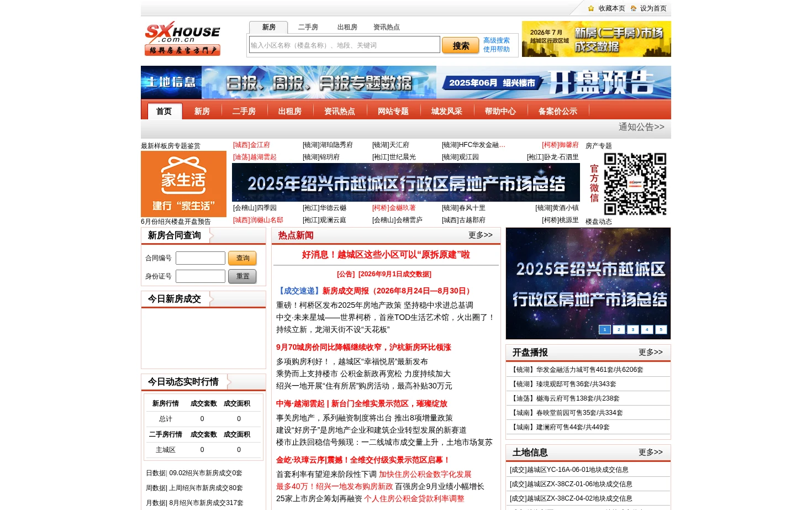Switch to the 新房 search tab
The image size is (812, 510).
coord(268,27)
